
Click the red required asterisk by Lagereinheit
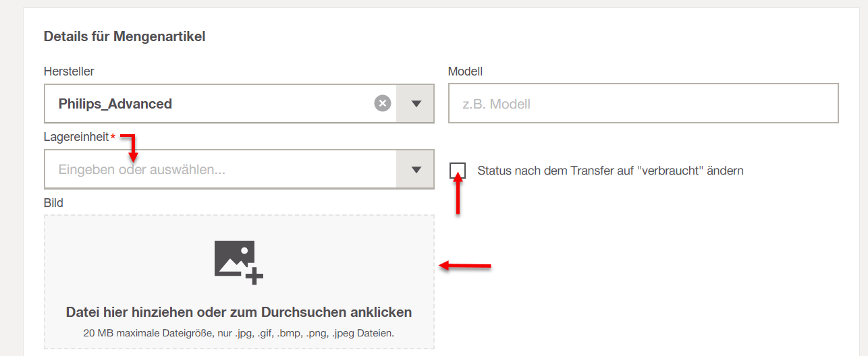point(113,138)
